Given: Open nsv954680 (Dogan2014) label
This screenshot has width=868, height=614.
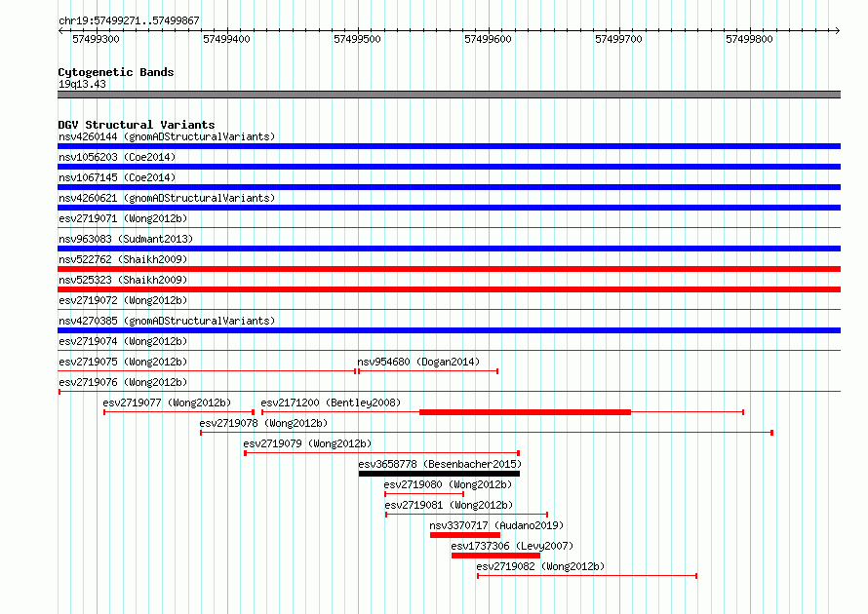Looking at the screenshot, I should (x=418, y=362).
